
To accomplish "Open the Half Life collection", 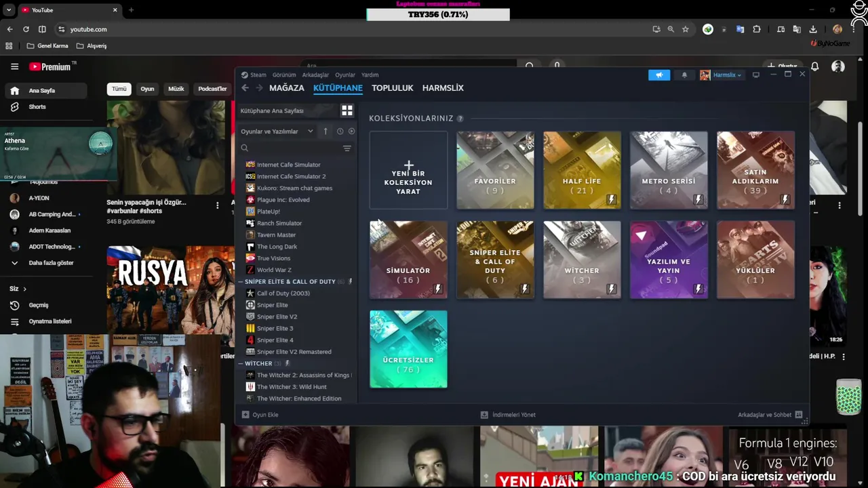I will [x=582, y=170].
